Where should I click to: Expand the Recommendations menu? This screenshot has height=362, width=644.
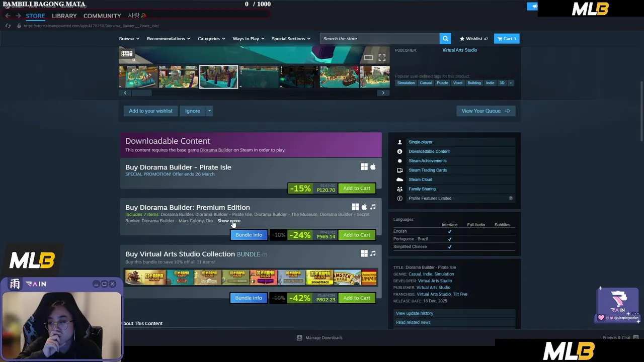169,39
